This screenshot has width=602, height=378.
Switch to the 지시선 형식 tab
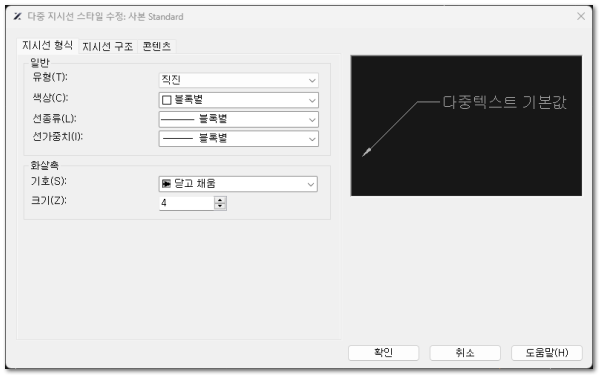[47, 46]
